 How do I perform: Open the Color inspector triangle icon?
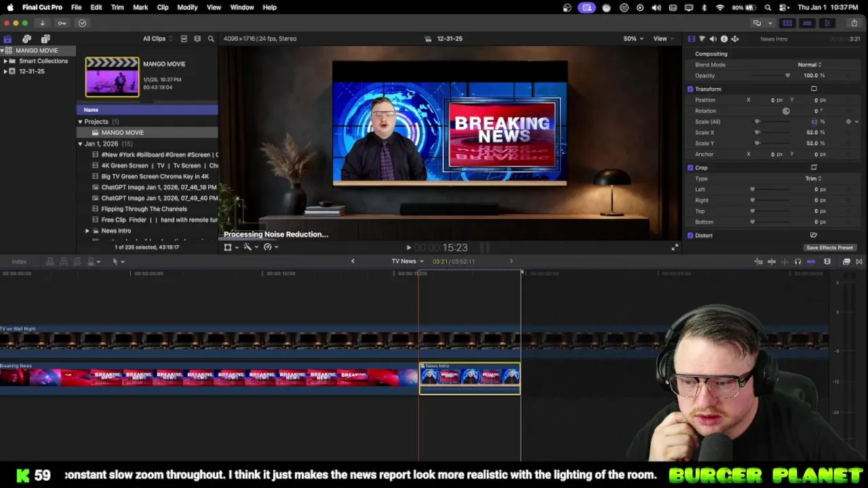(x=702, y=39)
